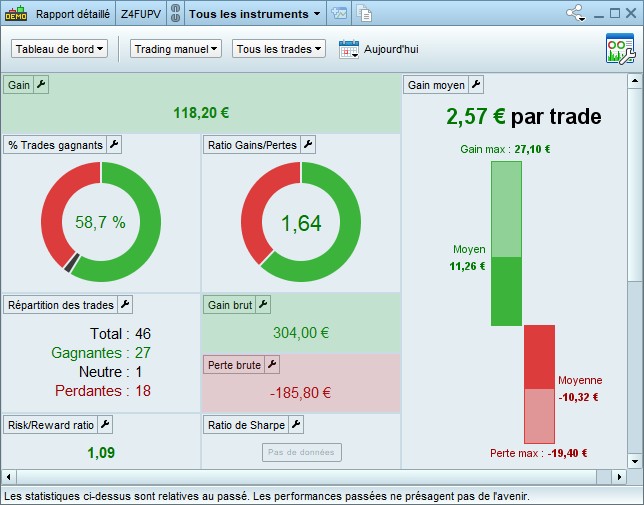644x505 pixels.
Task: Click the Perdantes : 18 line
Action: pyautogui.click(x=103, y=391)
